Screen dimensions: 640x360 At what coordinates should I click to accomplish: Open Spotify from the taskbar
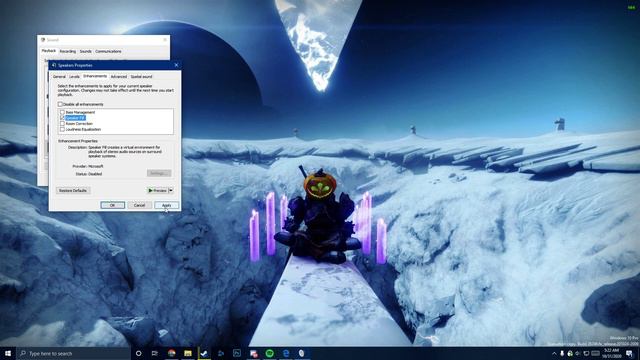click(269, 353)
